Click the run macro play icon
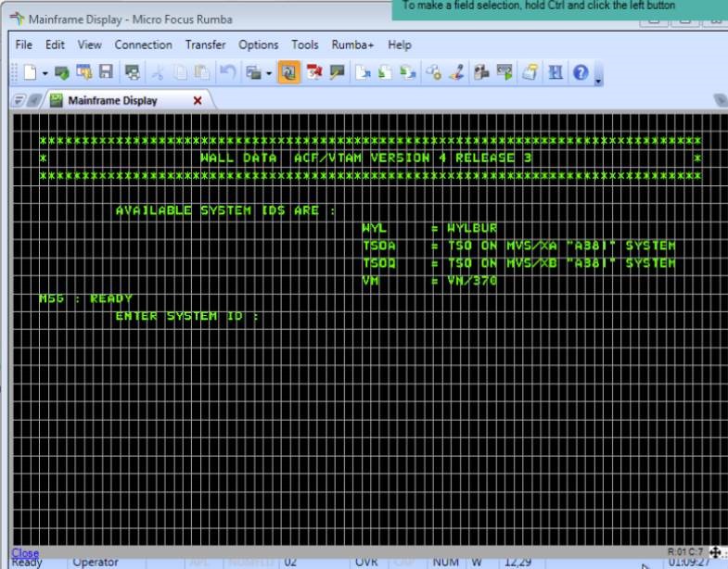Viewport: 728px width, 569px height. [x=504, y=72]
